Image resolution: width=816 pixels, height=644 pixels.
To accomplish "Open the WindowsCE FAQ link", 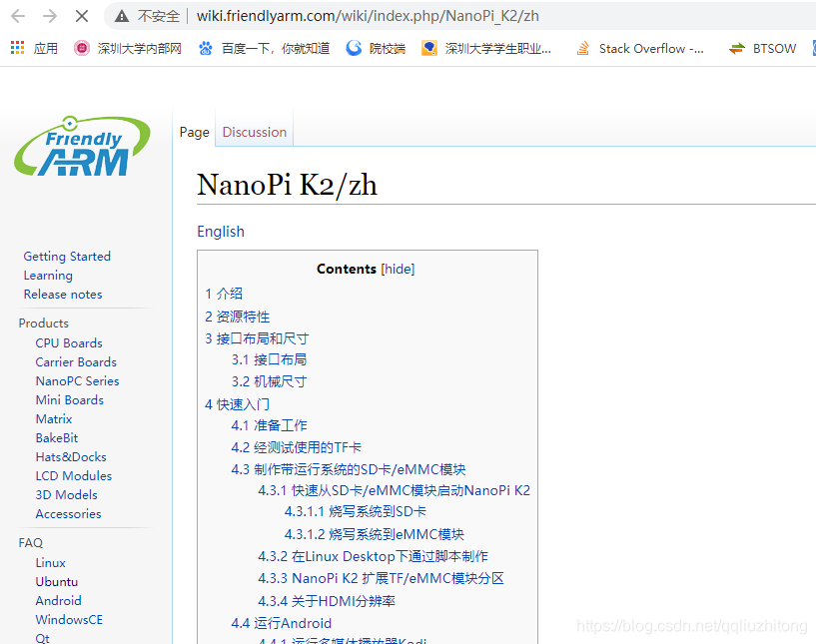I will click(69, 620).
